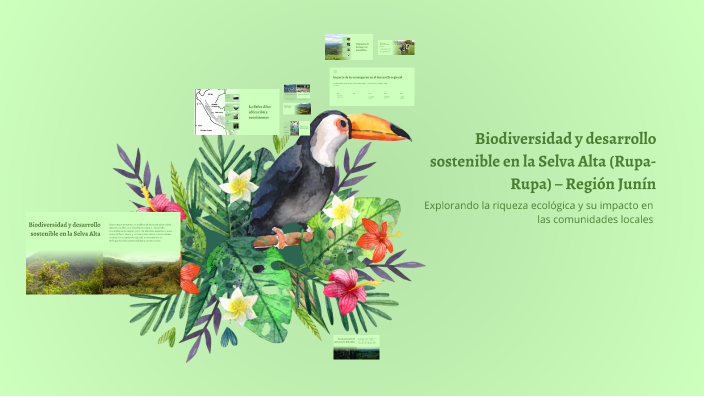Click the subtitle 'Explorando la riqueza ecológica y su impacto'
The height and width of the screenshot is (396, 704).
coord(538,212)
